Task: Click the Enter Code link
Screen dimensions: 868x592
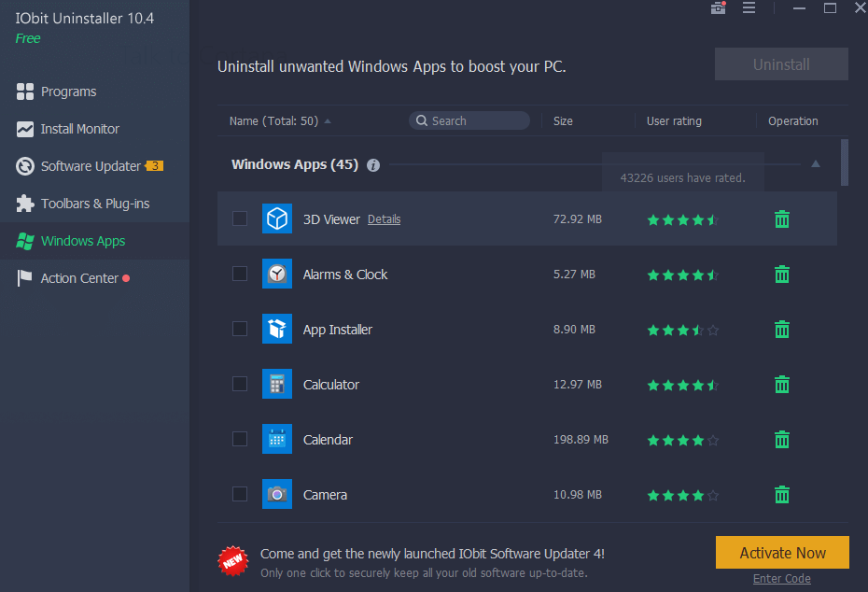Action: point(781,578)
